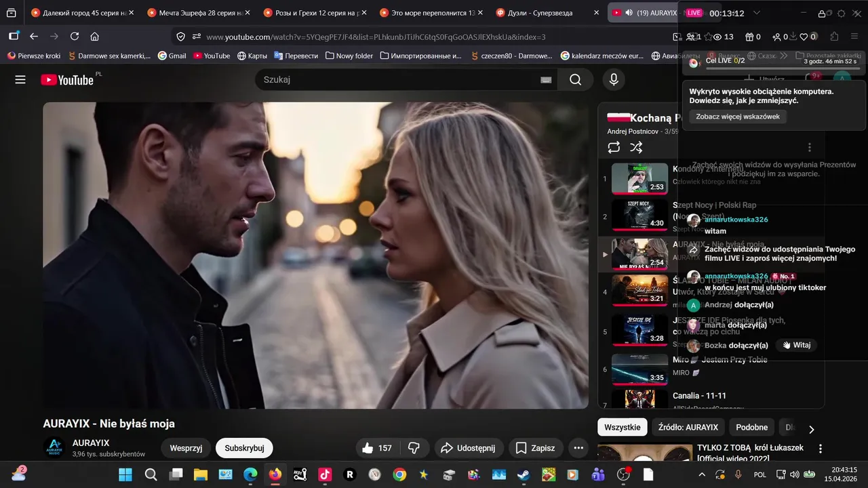Play the Szept Nocy thumbnail, 4:30
This screenshot has height=488, width=868.
pyautogui.click(x=639, y=216)
